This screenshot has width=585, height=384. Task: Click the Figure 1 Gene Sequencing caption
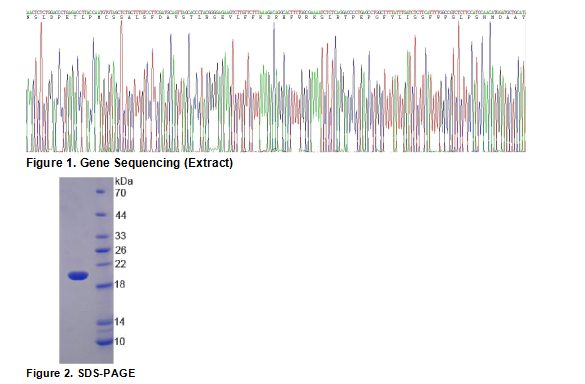click(129, 163)
